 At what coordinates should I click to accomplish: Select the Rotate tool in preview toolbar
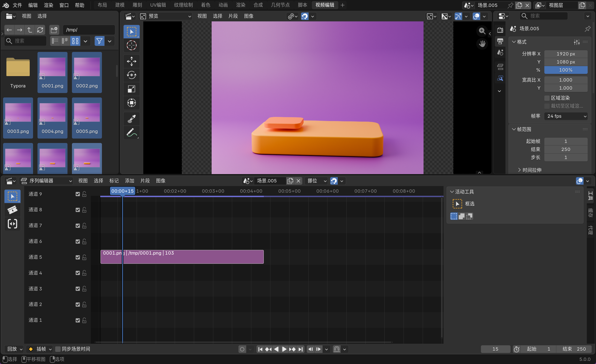131,75
